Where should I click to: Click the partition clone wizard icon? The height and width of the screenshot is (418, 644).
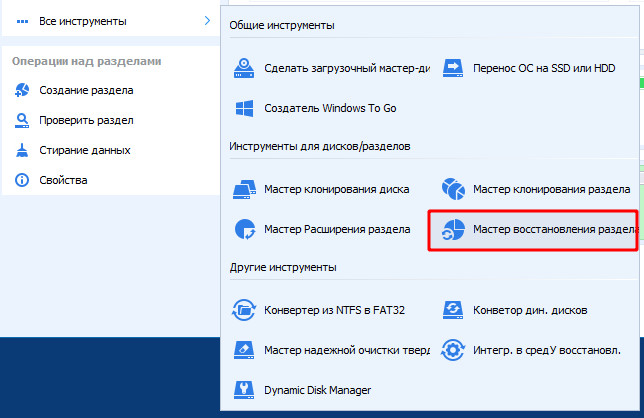[x=453, y=189]
